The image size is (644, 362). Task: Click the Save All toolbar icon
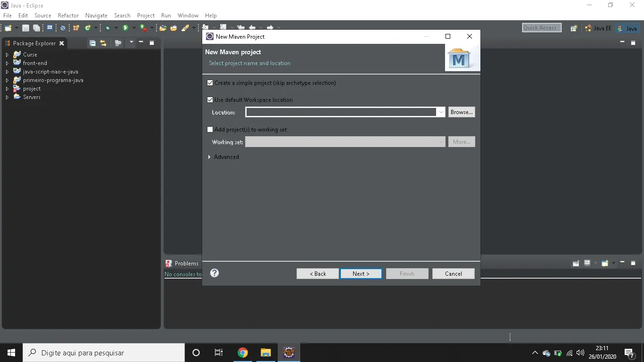[36, 28]
